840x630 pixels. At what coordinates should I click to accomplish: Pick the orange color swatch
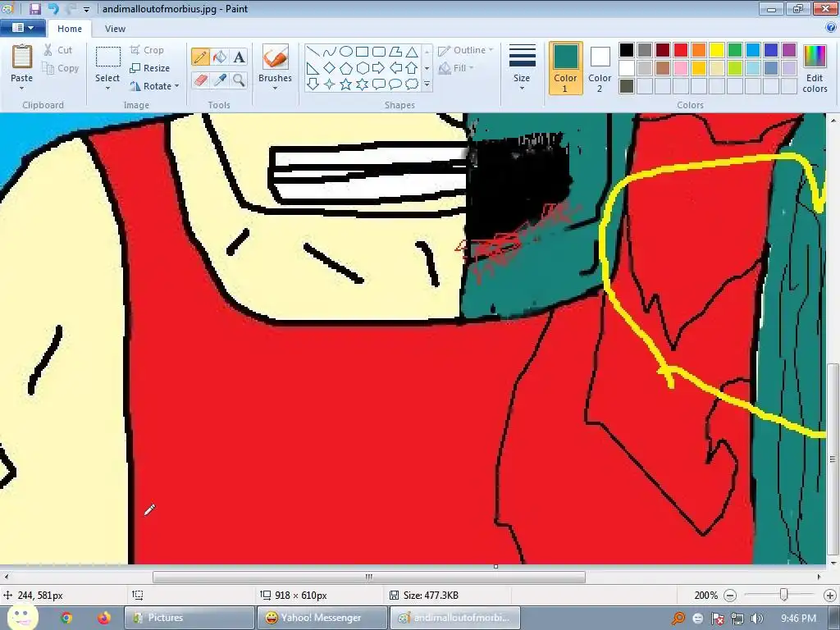699,50
